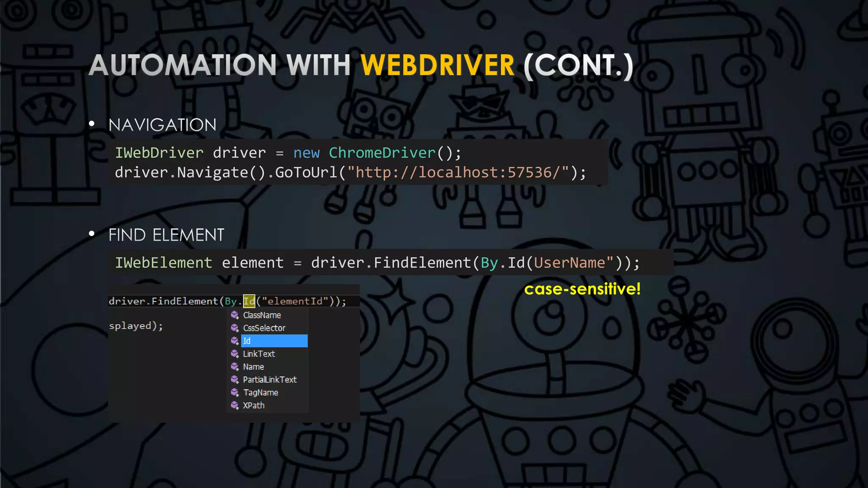The width and height of the screenshot is (868, 488).
Task: Pick TagName from the dropdown list
Action: (x=261, y=393)
